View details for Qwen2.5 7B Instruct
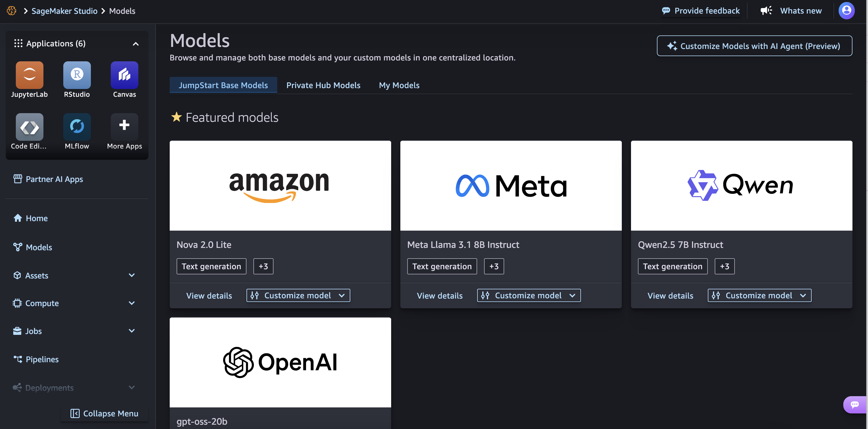 [670, 295]
